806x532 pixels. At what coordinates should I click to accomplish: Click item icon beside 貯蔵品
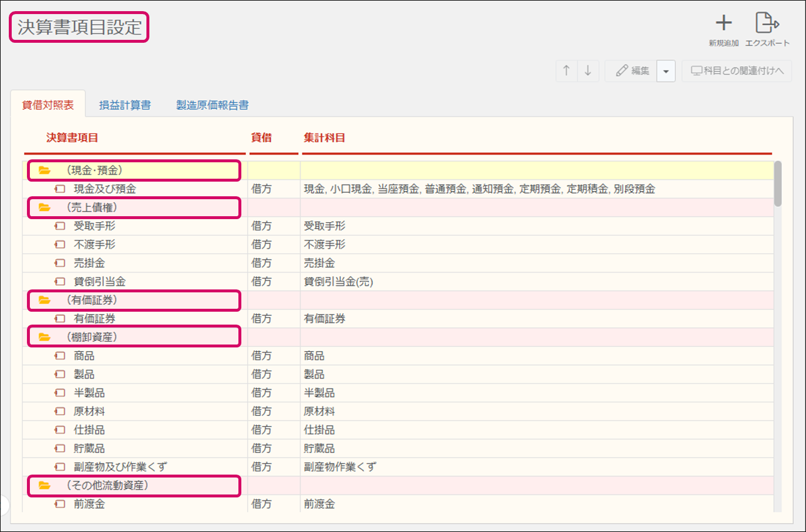(x=60, y=448)
